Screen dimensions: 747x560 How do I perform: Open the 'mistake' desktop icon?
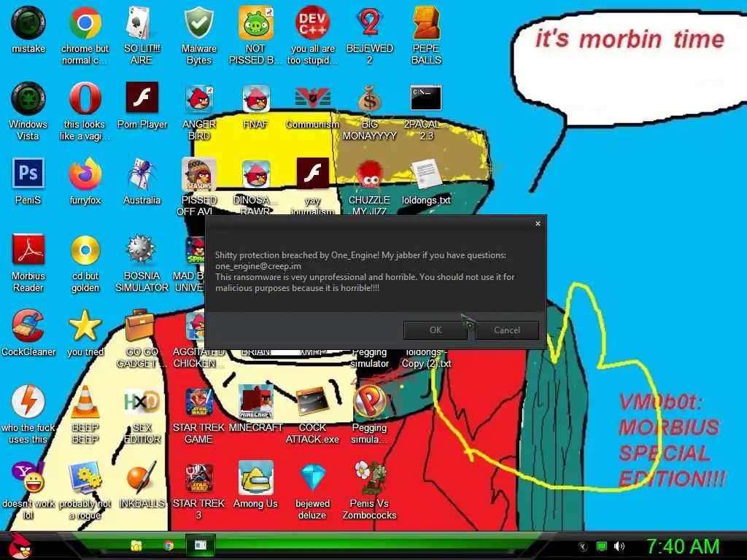tap(28, 23)
